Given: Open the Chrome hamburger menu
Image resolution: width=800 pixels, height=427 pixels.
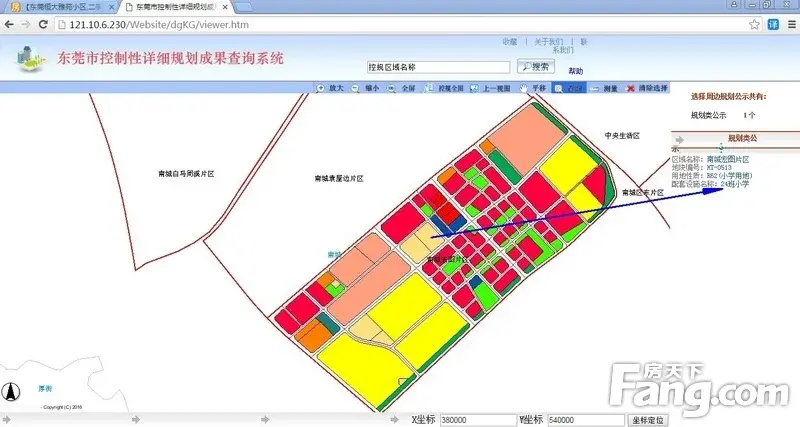Looking at the screenshot, I should coord(791,24).
